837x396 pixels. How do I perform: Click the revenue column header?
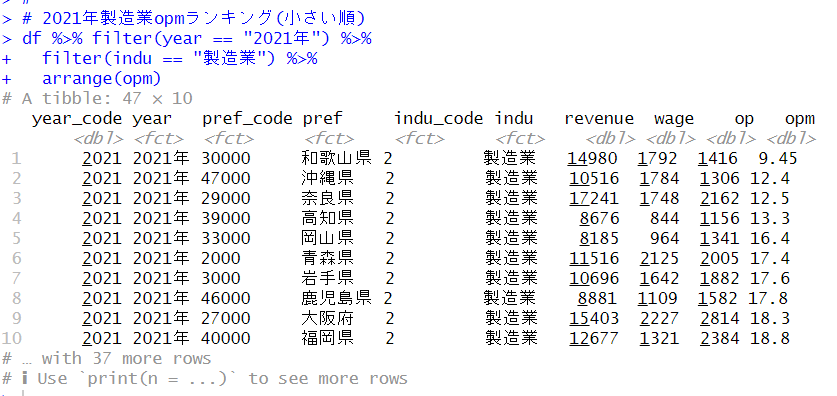(x=599, y=118)
